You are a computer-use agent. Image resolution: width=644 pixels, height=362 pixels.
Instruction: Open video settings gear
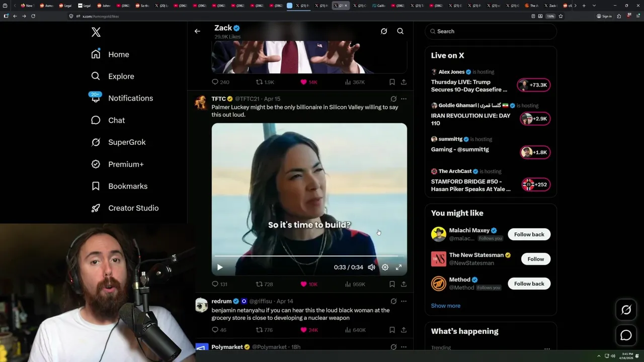[x=385, y=267]
